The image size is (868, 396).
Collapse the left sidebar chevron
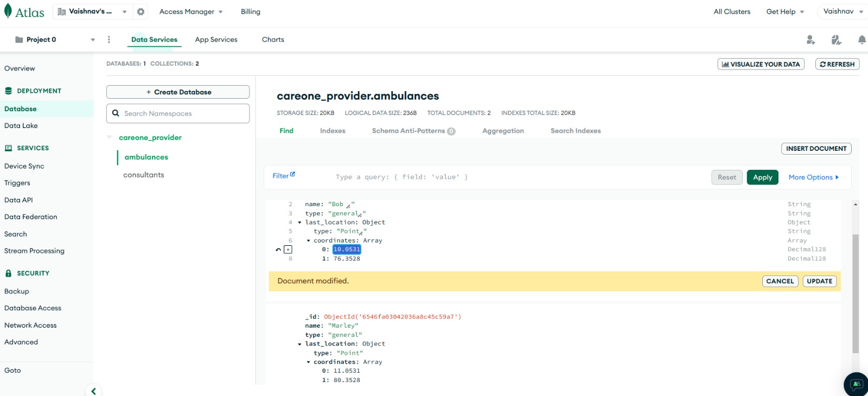93,391
